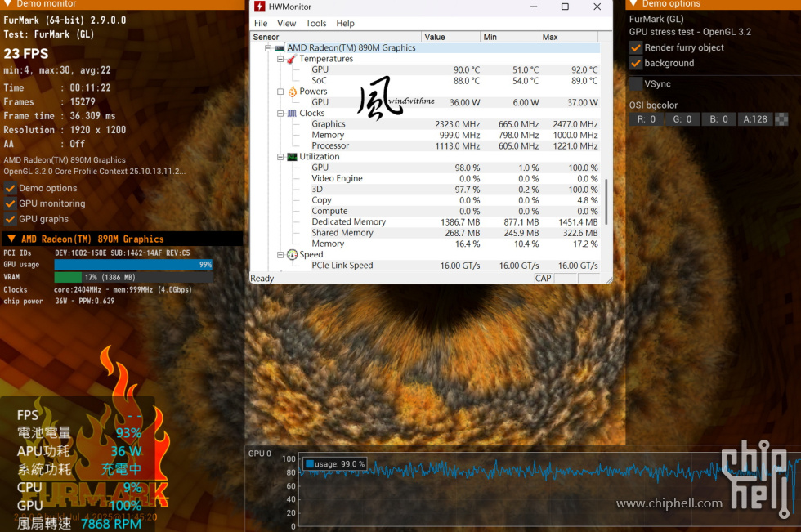Enable the VSync checkbox
This screenshot has height=532, width=801.
(x=636, y=83)
